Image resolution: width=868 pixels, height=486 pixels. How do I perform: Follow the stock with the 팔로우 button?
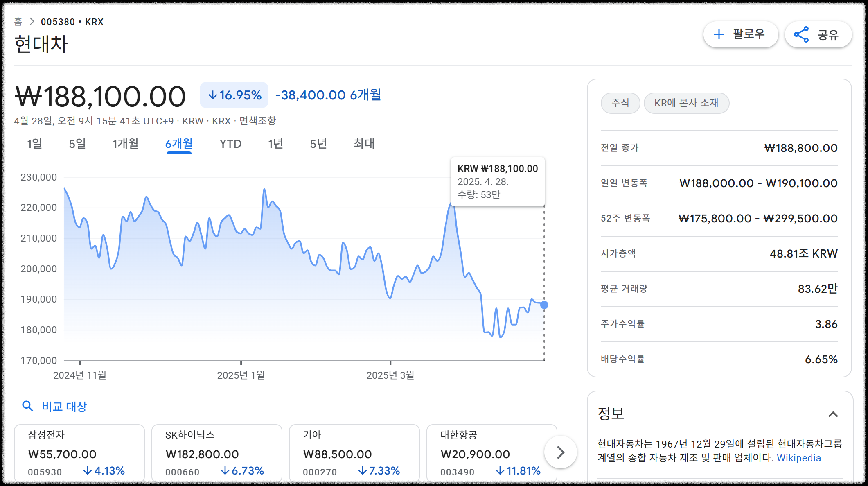click(740, 34)
